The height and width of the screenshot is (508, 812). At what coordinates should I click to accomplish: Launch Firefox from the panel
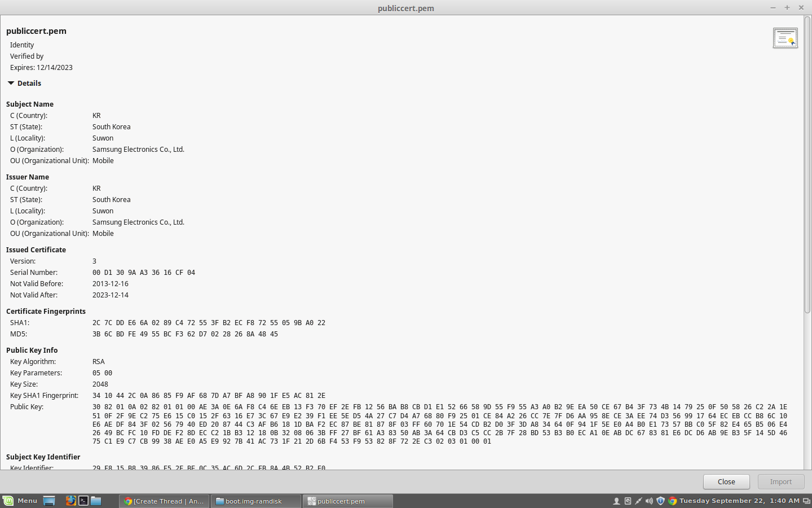point(70,501)
